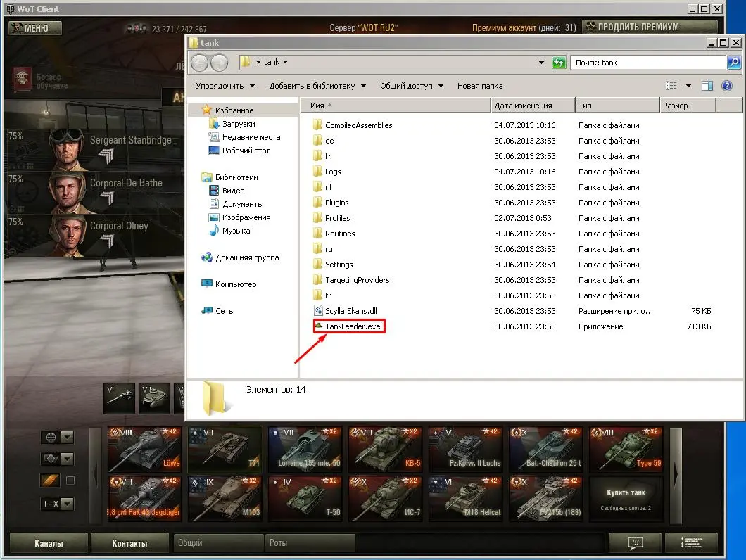Expand the view options dropdown arrow

coord(688,86)
